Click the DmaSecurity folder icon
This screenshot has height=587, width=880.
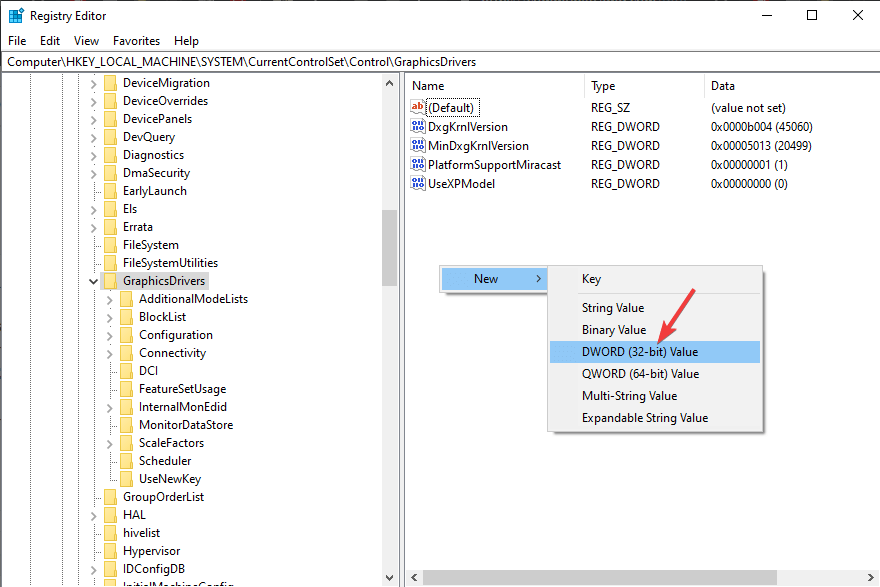111,173
